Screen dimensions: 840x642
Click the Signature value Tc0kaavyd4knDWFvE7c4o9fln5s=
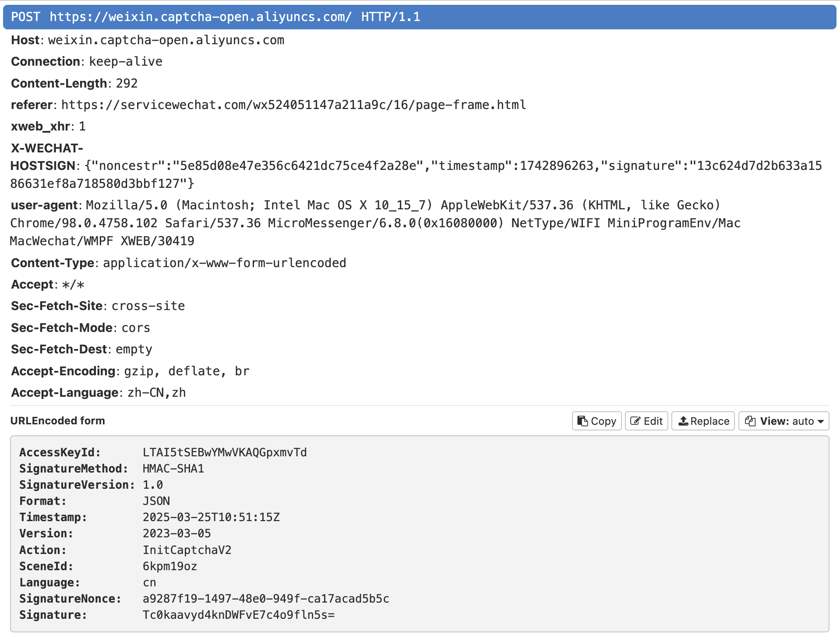tap(239, 615)
